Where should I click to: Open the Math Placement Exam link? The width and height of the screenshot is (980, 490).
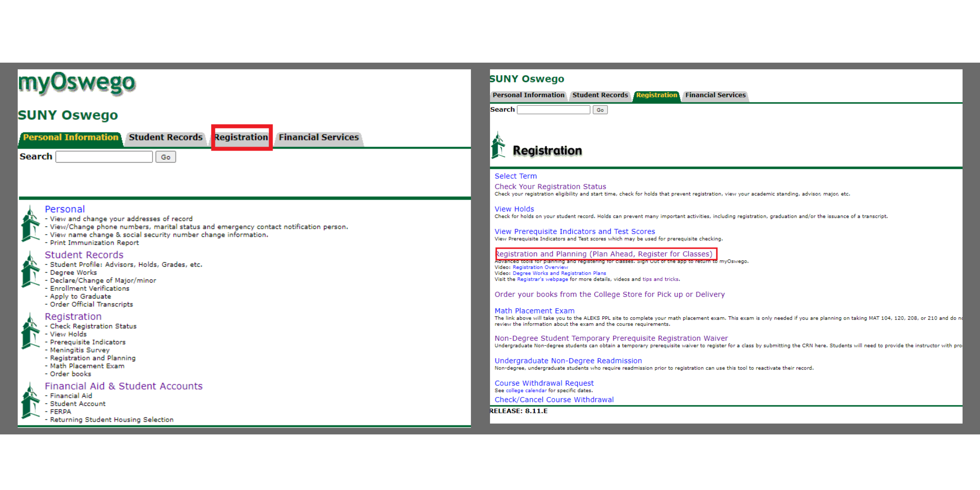click(535, 311)
